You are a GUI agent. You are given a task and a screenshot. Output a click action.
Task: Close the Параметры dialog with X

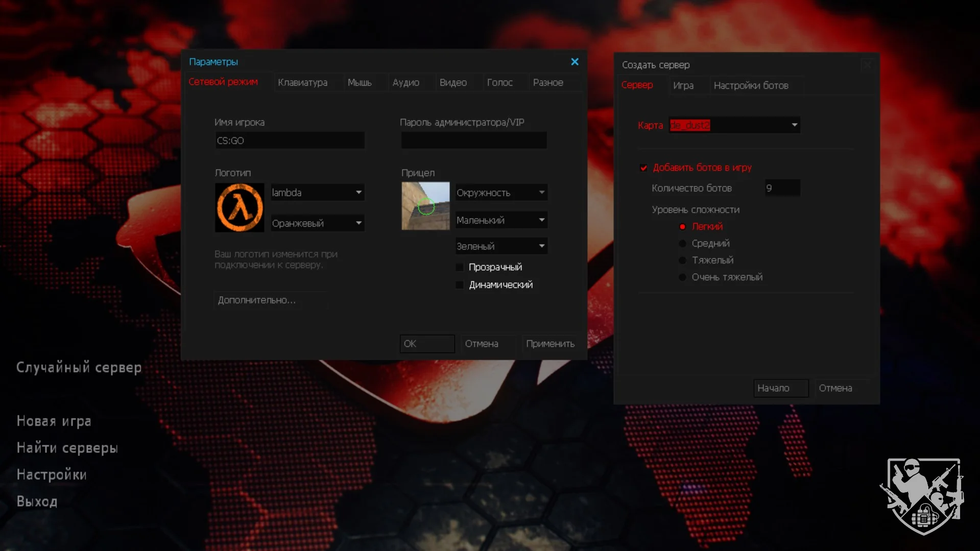pos(575,62)
